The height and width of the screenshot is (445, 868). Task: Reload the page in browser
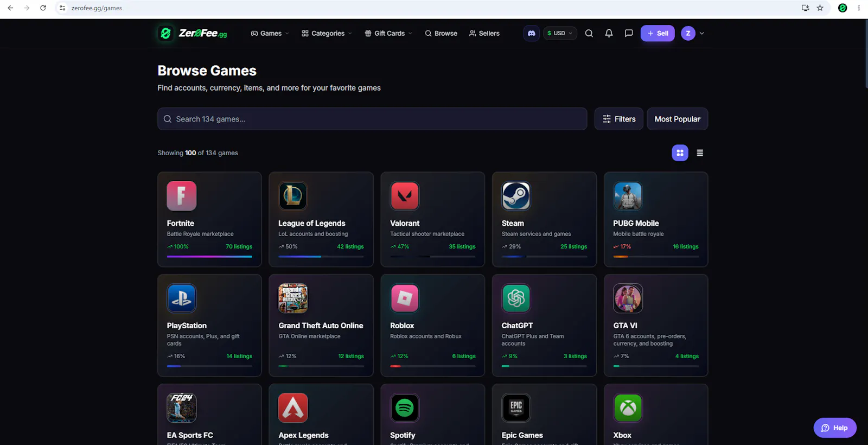tap(43, 8)
